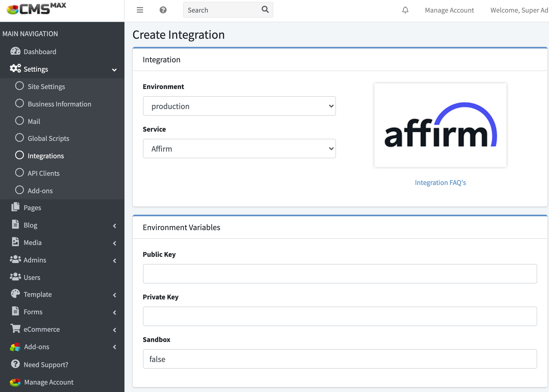This screenshot has width=549, height=392.
Task: Click the Affirm logo thumbnail
Action: (x=440, y=125)
